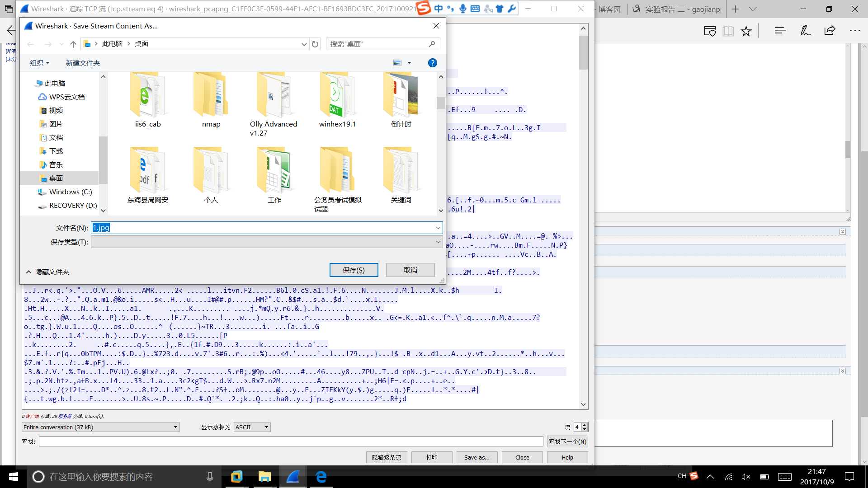This screenshot has height=488, width=868.
Task: Expand the view options dropdown arrow
Action: point(410,63)
